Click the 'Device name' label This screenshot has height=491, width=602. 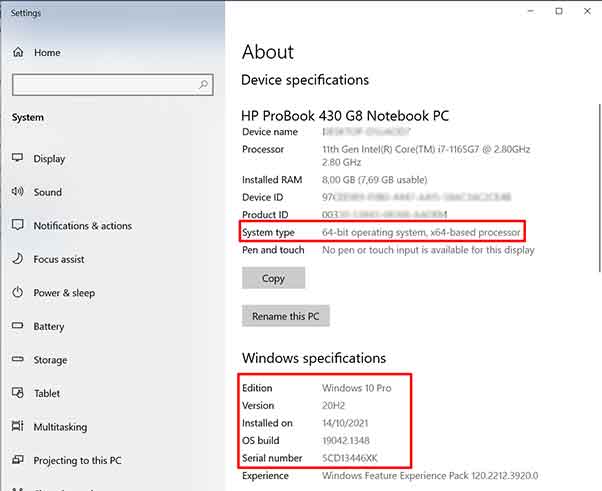(270, 132)
